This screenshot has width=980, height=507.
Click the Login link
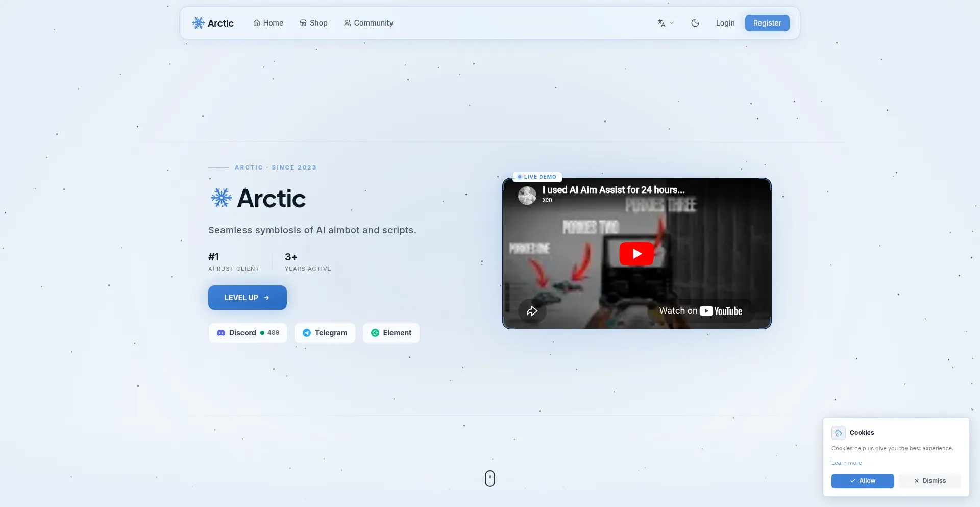(725, 23)
